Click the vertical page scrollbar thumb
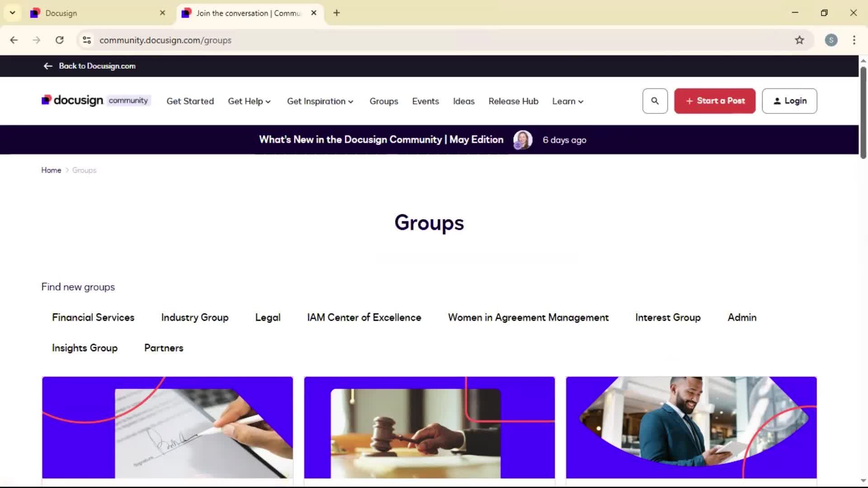 pos(863,113)
